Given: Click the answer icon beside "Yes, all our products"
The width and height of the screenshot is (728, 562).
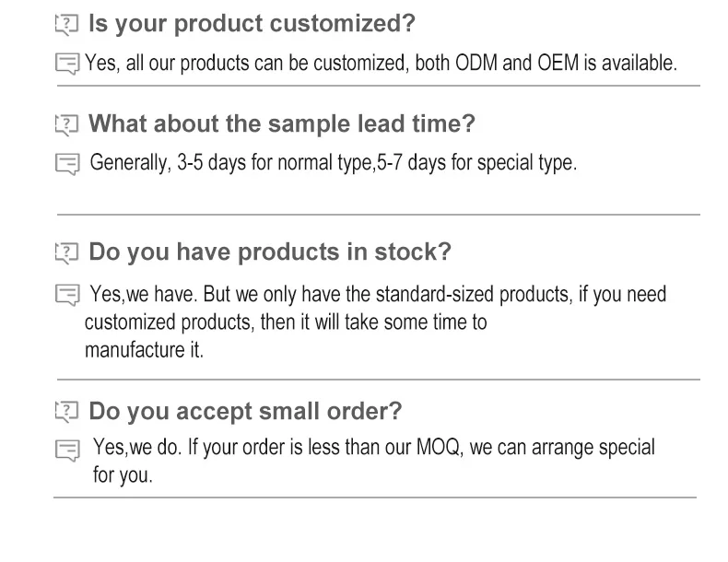Looking at the screenshot, I should click(67, 64).
